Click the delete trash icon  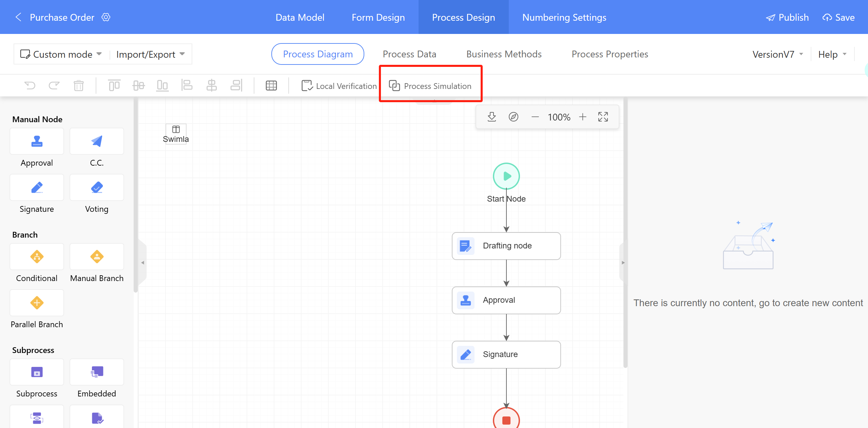pyautogui.click(x=78, y=86)
